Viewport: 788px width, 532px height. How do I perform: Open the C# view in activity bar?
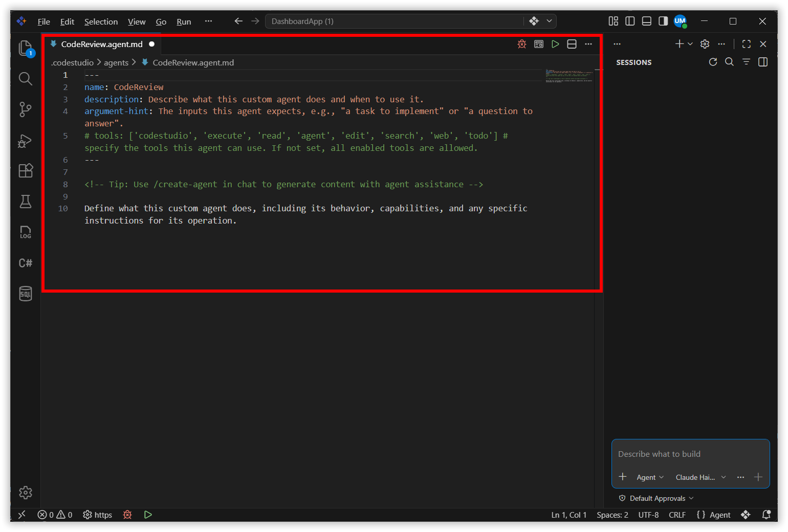[26, 263]
